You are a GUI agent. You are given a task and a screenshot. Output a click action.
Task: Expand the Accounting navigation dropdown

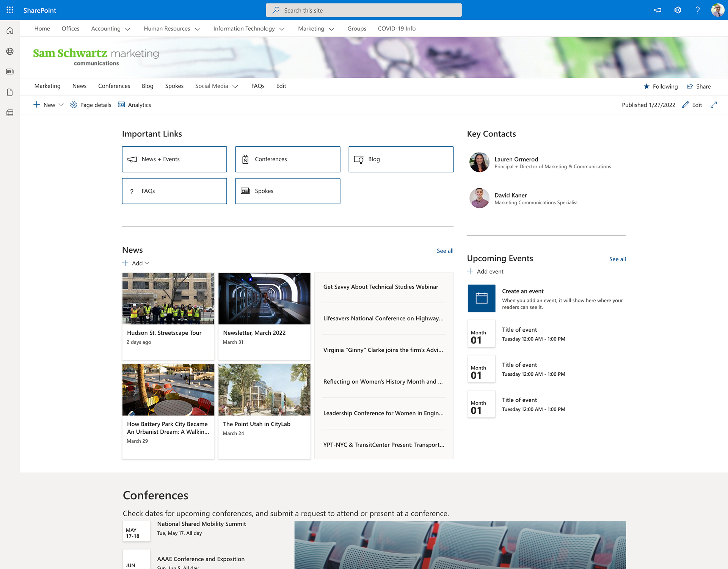tap(128, 29)
